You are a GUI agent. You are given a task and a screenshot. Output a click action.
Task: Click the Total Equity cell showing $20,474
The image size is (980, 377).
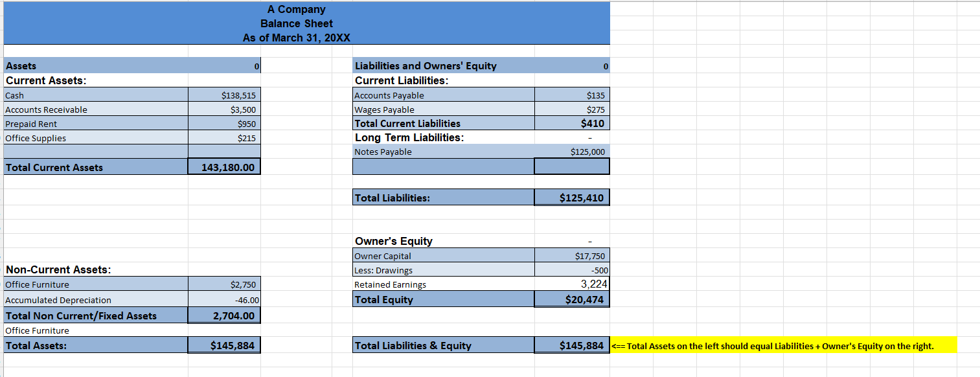click(571, 299)
